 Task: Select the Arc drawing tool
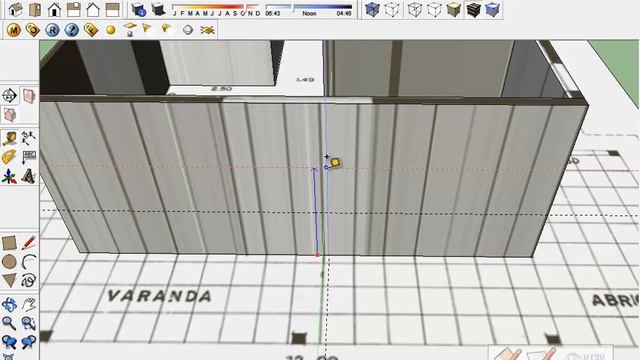click(29, 262)
